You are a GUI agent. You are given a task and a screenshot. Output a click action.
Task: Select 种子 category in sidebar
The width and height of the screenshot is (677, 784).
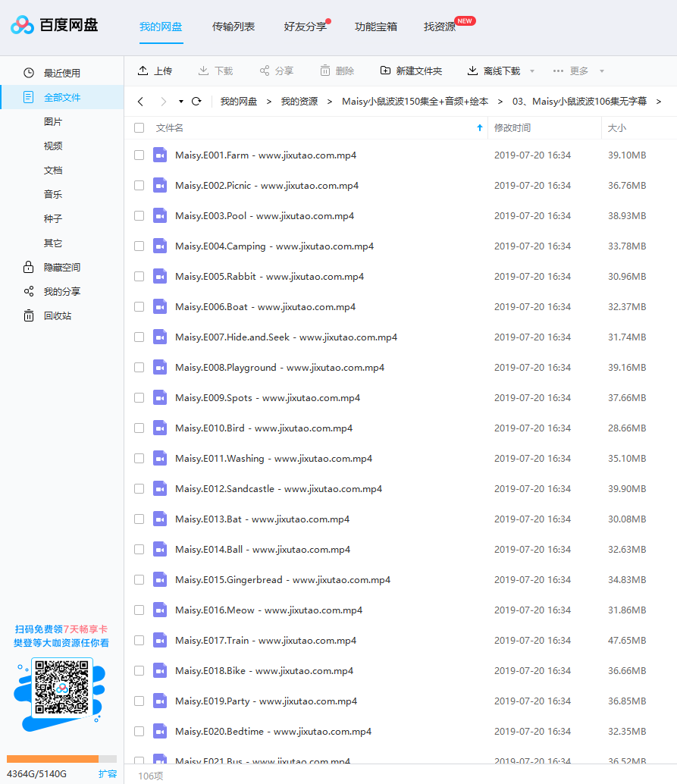coord(53,218)
